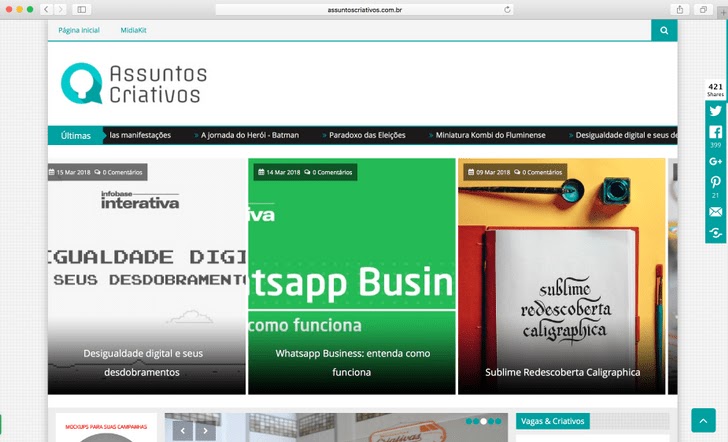Open more share options at sidebar bottom
The height and width of the screenshot is (442, 728).
pos(715,232)
